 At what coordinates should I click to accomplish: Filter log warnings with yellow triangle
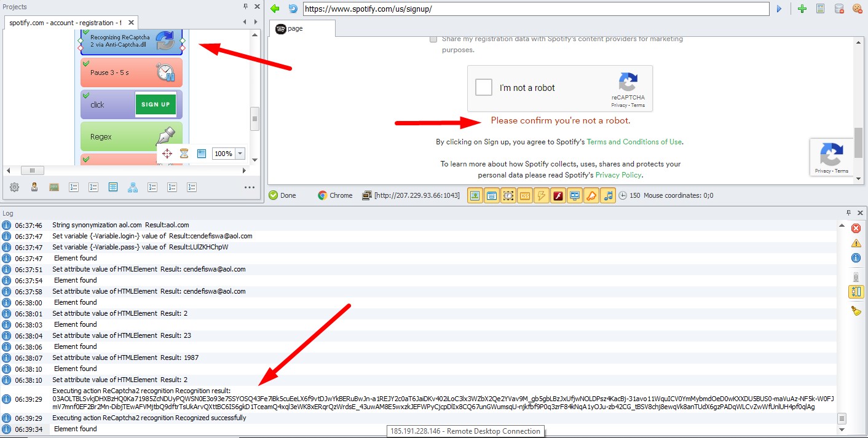[x=856, y=243]
